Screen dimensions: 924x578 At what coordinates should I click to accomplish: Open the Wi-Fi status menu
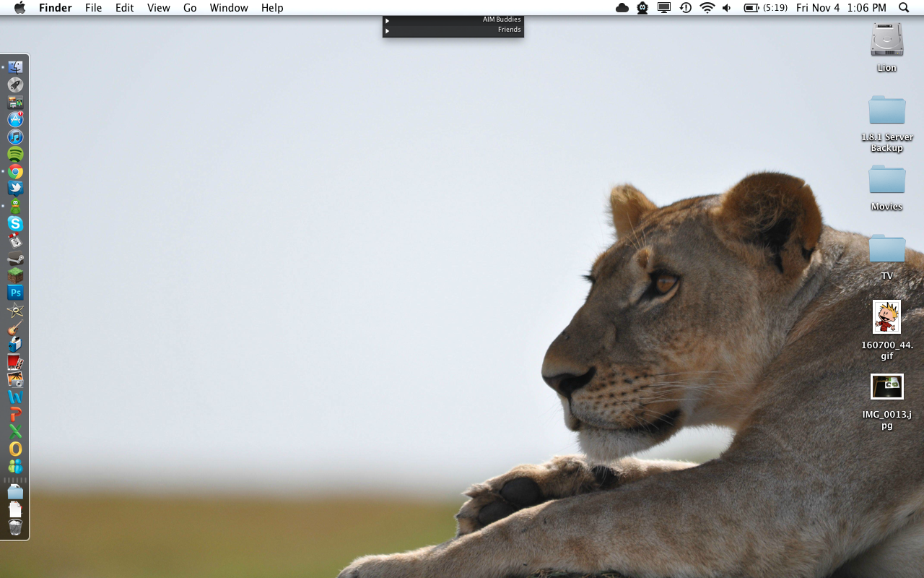click(x=707, y=8)
